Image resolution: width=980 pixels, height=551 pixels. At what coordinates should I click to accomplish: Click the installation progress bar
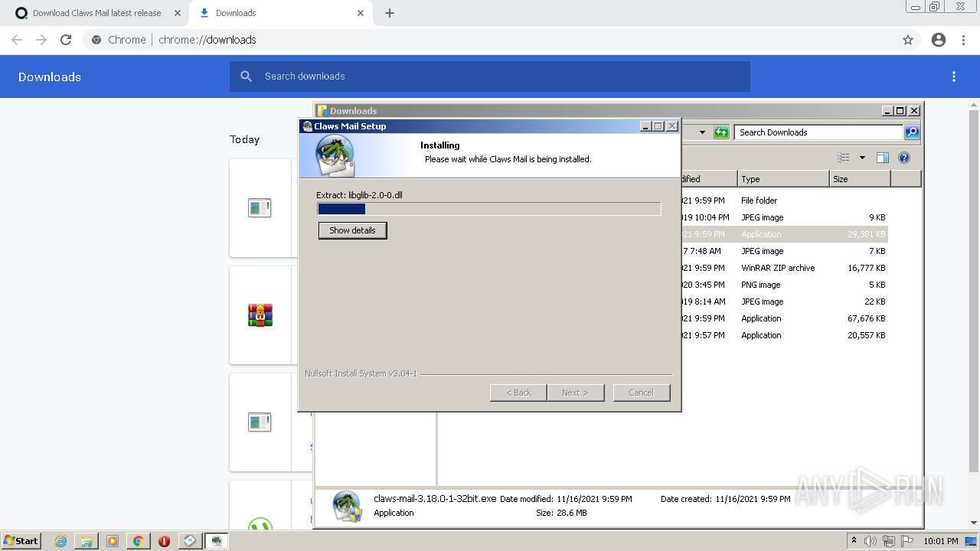point(488,209)
